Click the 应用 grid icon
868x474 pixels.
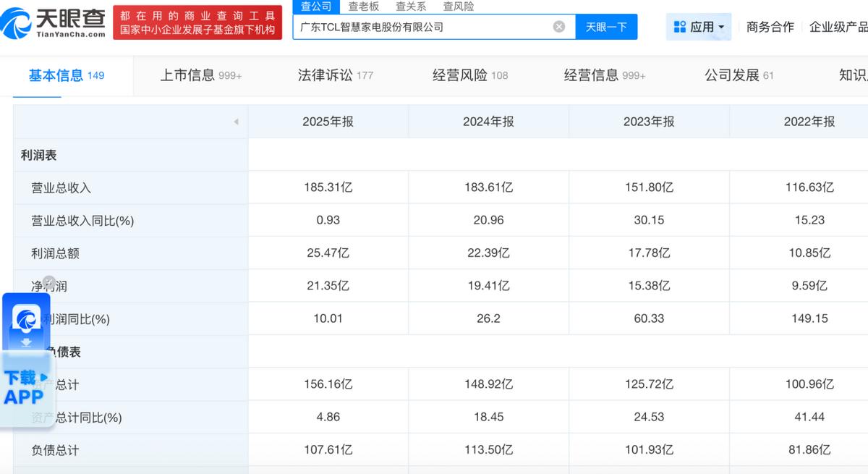pos(679,27)
